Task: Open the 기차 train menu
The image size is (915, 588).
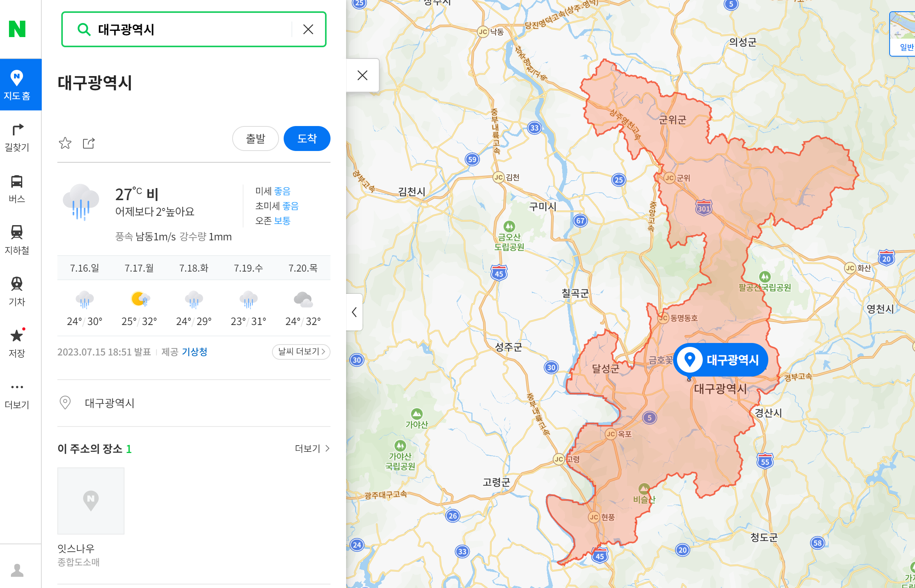Action: (17, 291)
